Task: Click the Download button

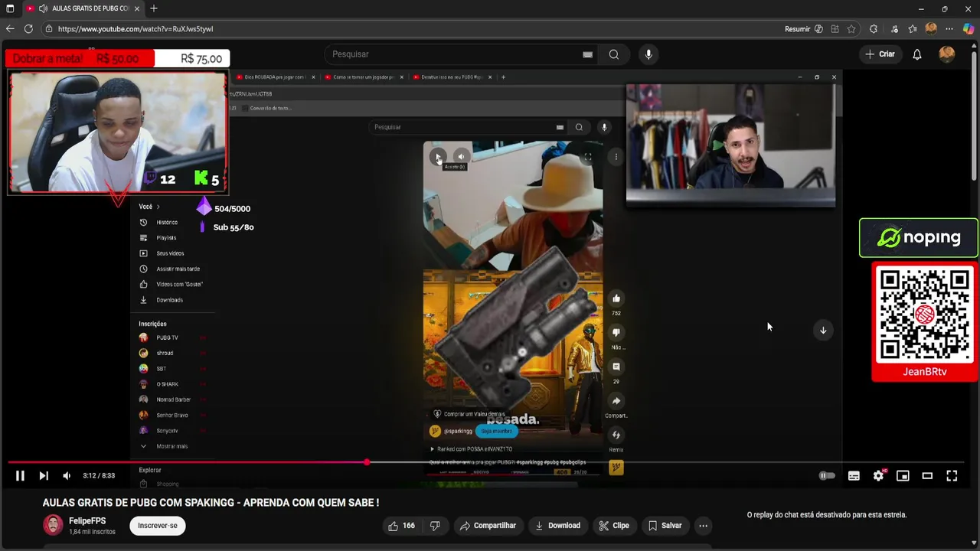Action: [x=557, y=526]
